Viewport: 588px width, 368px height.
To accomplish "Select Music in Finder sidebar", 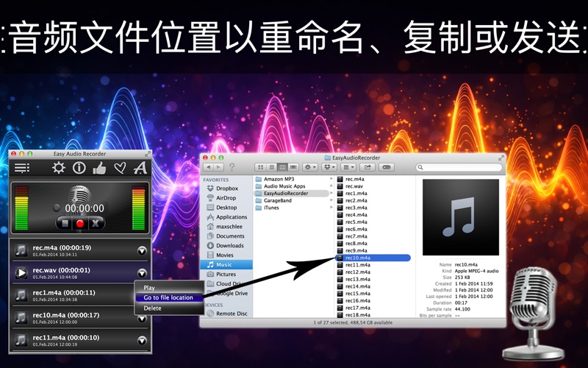I will coord(226,265).
